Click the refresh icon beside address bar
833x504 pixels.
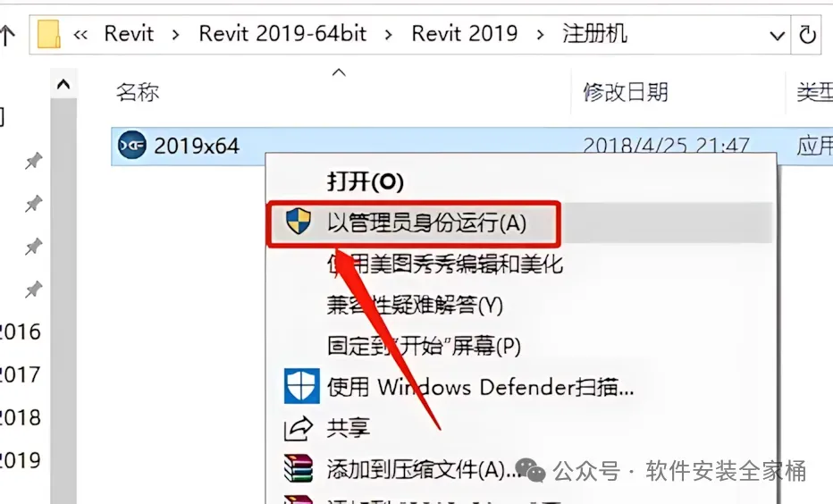pos(807,35)
